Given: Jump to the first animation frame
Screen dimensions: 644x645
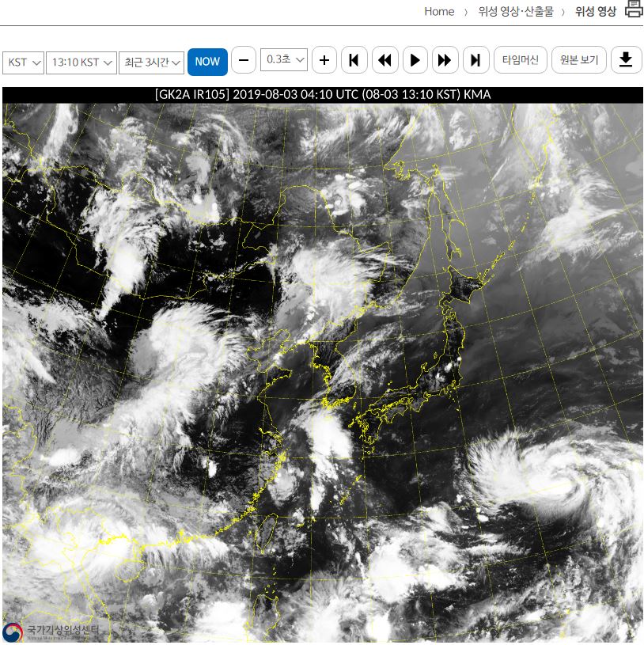Looking at the screenshot, I should (x=354, y=61).
